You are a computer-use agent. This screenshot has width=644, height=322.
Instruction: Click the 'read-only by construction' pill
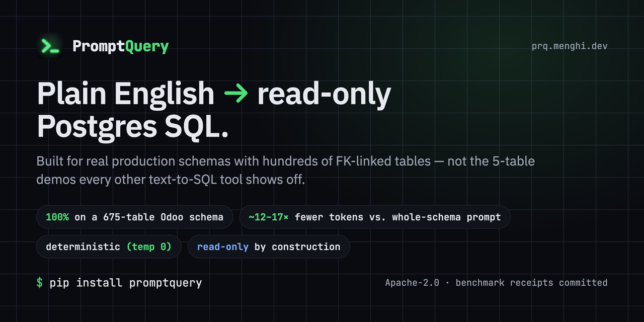[269, 247]
